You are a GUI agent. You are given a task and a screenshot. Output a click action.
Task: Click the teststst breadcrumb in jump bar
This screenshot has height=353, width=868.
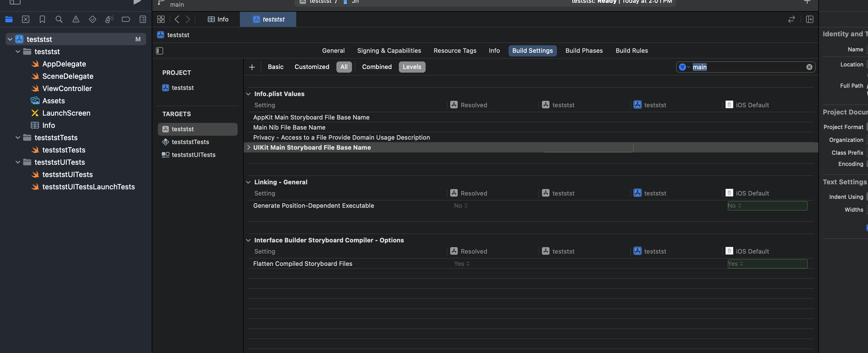click(x=178, y=35)
